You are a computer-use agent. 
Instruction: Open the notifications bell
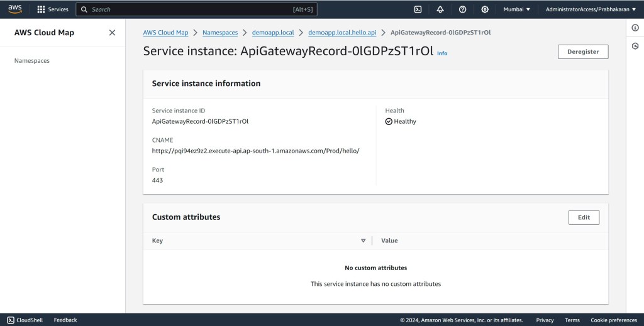440,9
